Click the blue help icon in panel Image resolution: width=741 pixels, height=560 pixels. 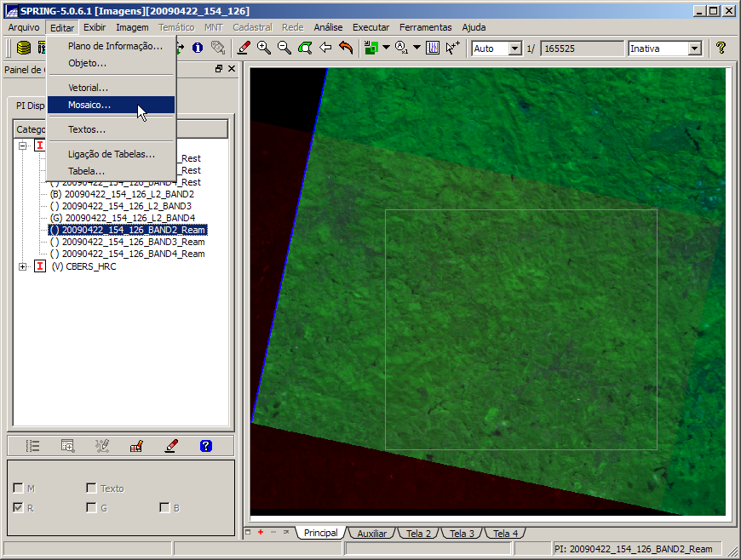[205, 445]
